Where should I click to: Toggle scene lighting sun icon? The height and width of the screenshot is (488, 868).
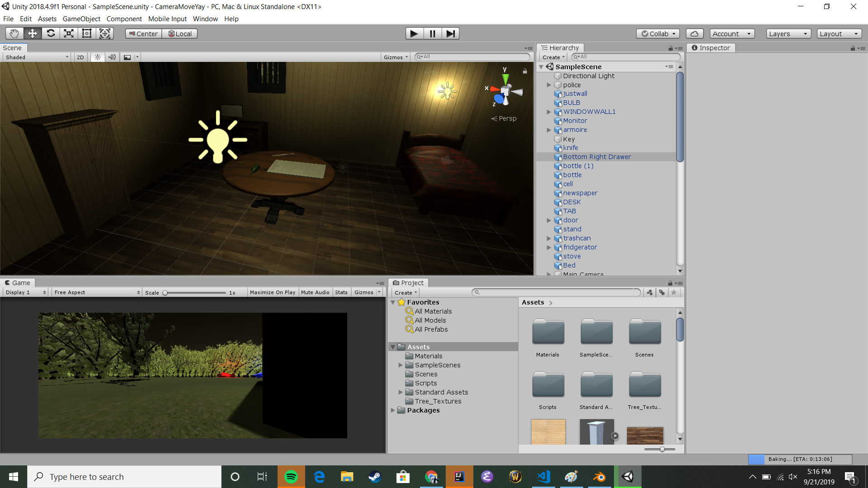pyautogui.click(x=98, y=57)
